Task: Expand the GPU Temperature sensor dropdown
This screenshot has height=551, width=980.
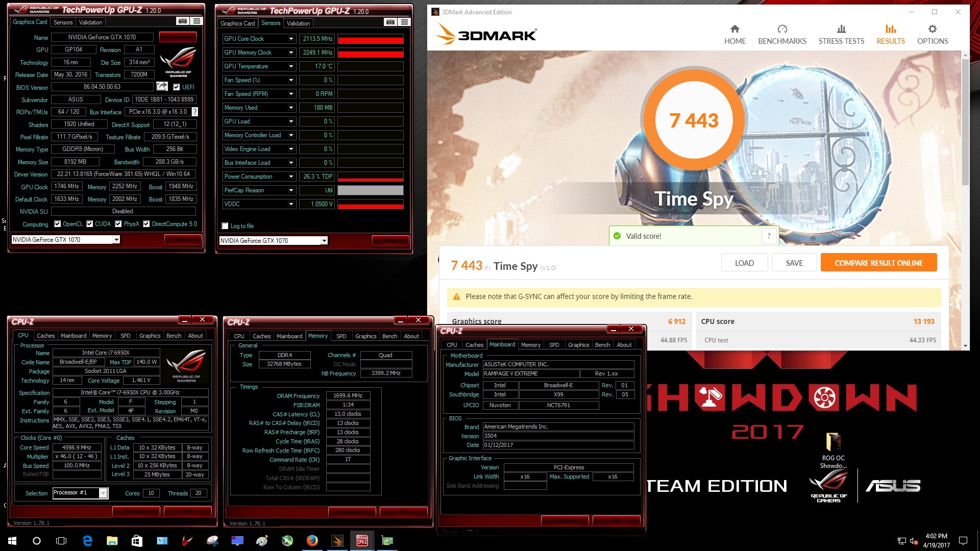Action: (291, 66)
